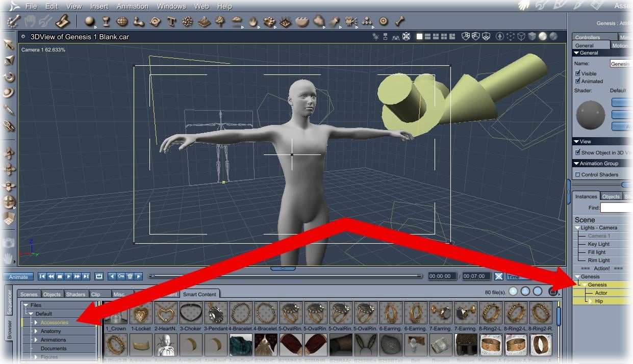Image resolution: width=633 pixels, height=364 pixels.
Task: Click the delete keyframe trash button
Action: [x=130, y=276]
